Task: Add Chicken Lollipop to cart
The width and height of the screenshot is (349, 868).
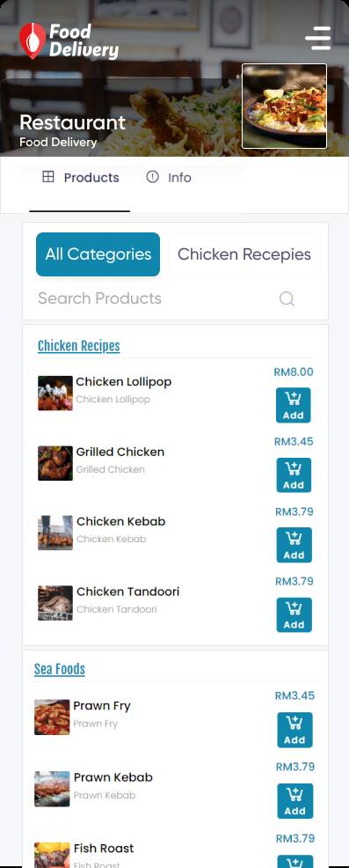Action: (x=293, y=405)
